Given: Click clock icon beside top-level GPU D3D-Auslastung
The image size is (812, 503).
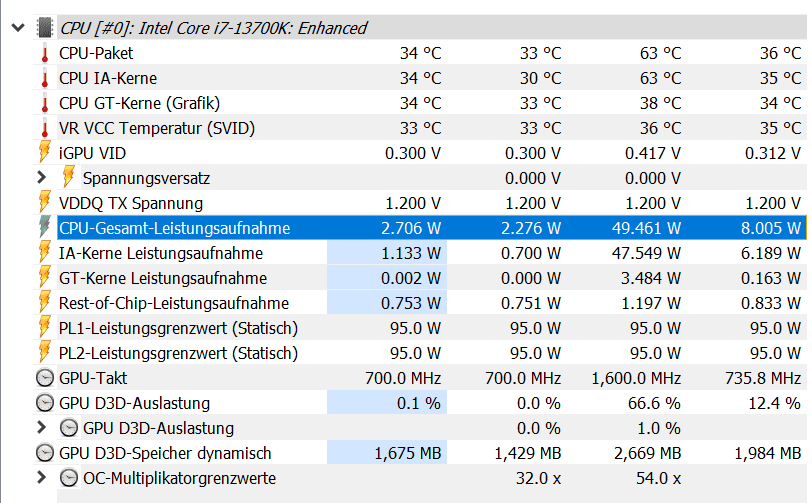Looking at the screenshot, I should [x=45, y=403].
